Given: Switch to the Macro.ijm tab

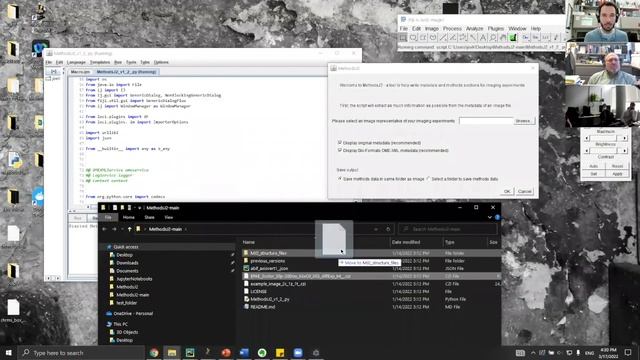Looking at the screenshot, I should click(x=80, y=72).
